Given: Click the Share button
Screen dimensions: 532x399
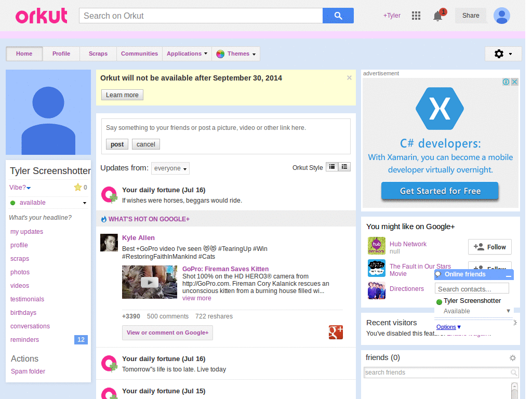Looking at the screenshot, I should click(x=471, y=16).
